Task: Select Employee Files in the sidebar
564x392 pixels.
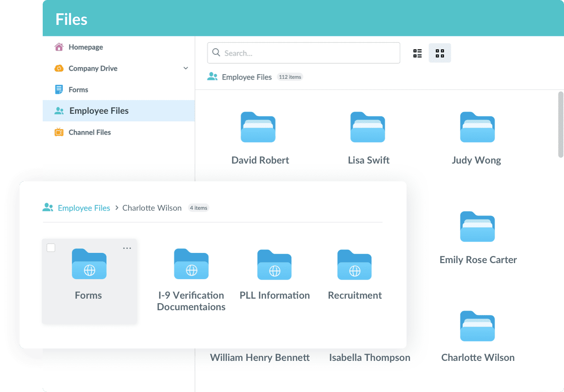Action: coord(99,110)
